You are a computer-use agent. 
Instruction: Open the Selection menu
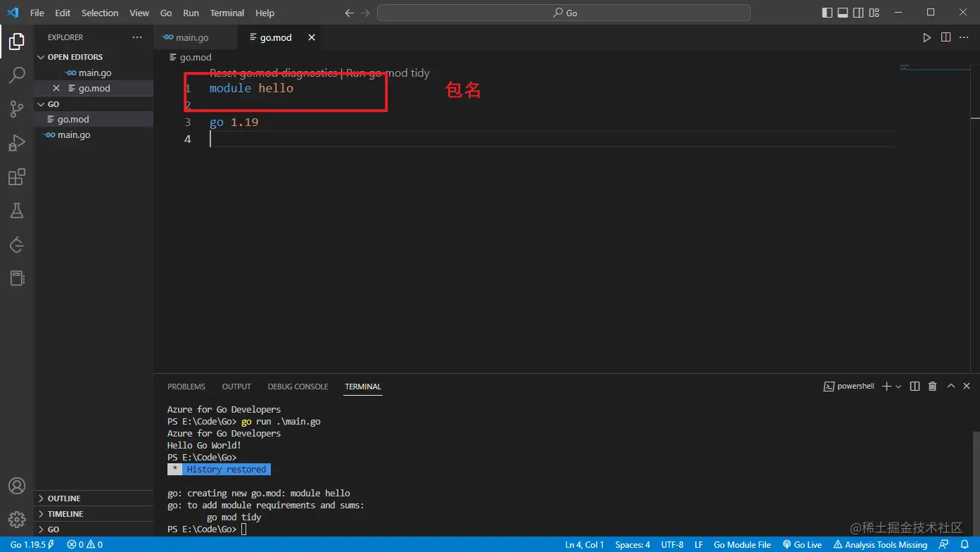pos(100,13)
